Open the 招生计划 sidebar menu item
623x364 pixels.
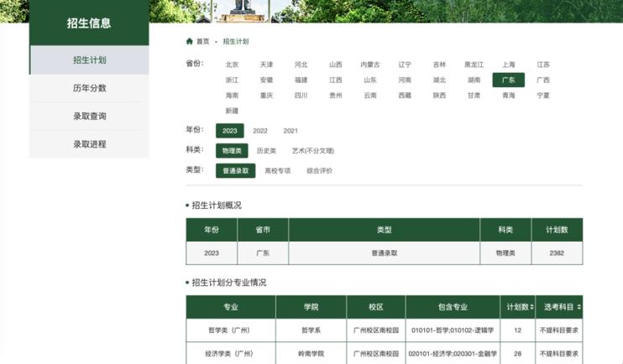click(89, 60)
